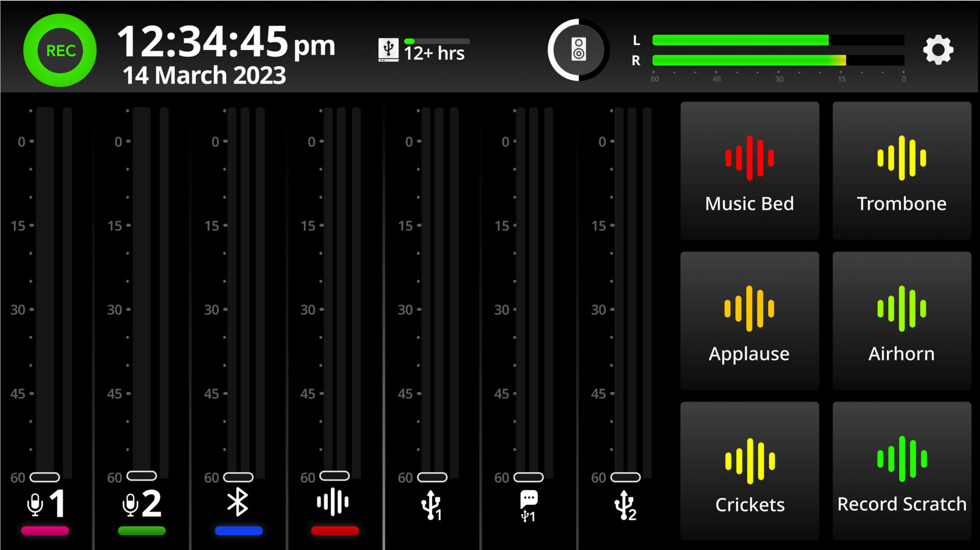This screenshot has width=980, height=550.
Task: Play the Trombone sound pad
Action: (x=901, y=171)
